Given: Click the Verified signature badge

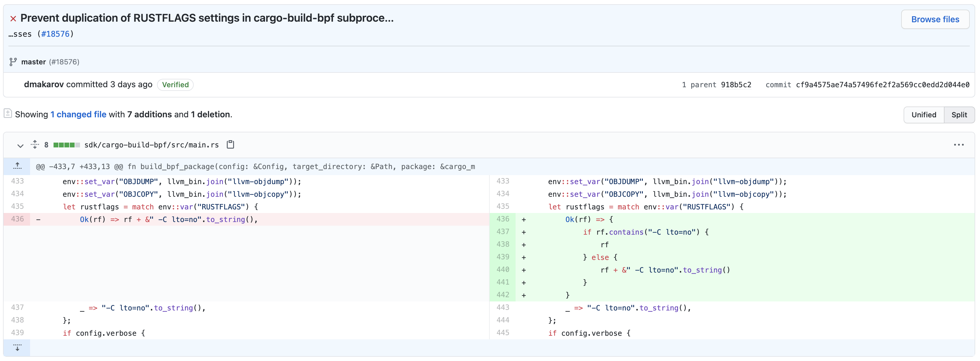Looking at the screenshot, I should point(175,85).
